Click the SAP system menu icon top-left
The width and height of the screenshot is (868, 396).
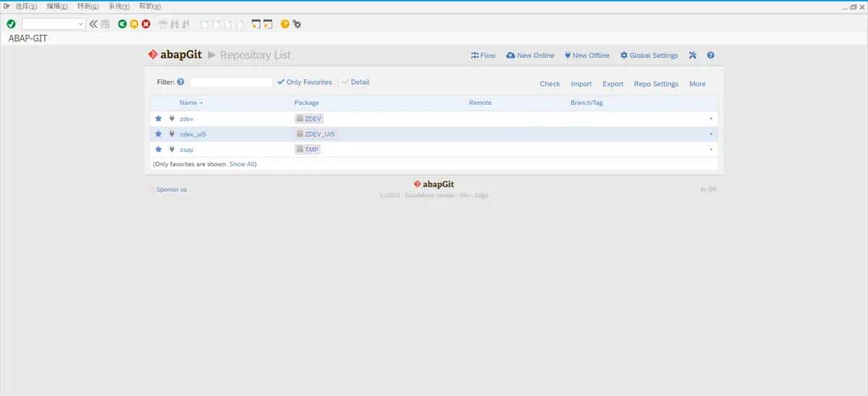(6, 6)
